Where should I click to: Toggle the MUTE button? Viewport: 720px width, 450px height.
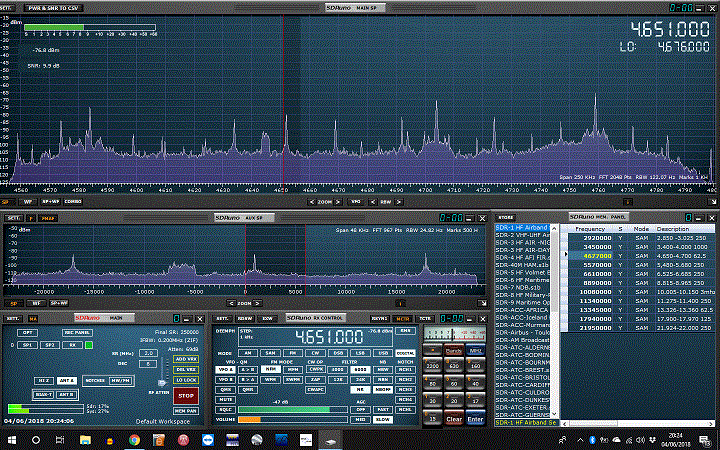[225, 399]
